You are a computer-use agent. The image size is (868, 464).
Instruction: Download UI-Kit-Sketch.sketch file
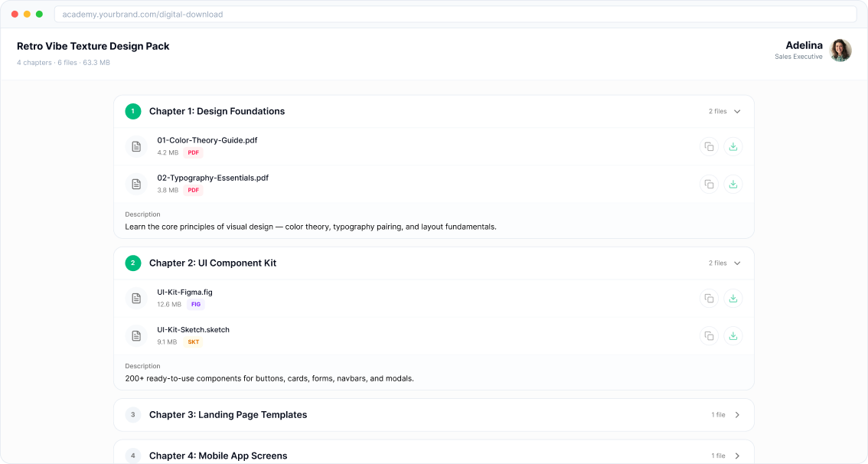(733, 335)
